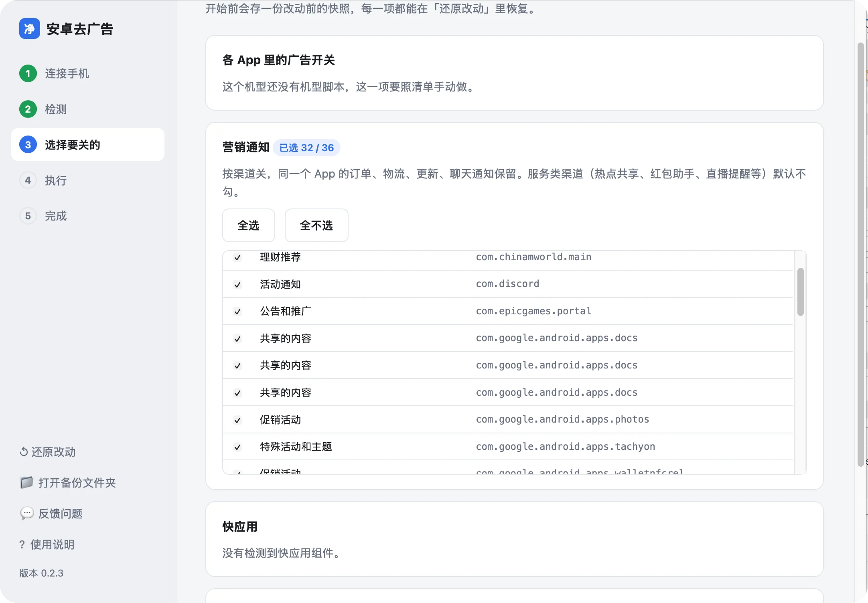
Task: Click the 已选 32 / 36 badge
Action: [x=306, y=148]
